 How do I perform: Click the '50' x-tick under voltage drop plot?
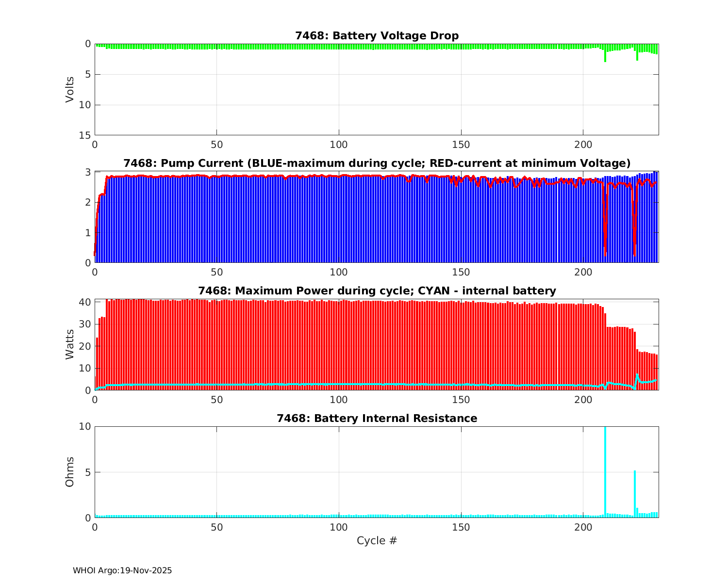[x=216, y=145]
